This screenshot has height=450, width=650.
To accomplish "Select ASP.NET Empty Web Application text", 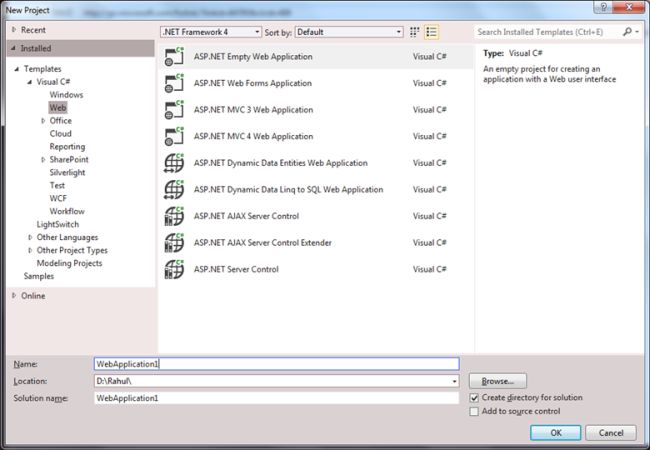I will pos(253,57).
